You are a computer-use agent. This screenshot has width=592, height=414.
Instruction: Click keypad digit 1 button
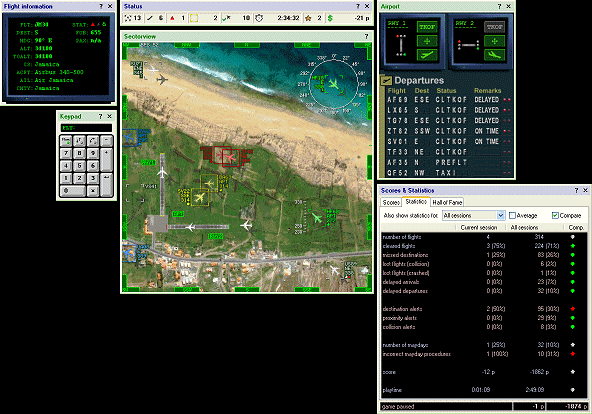(x=66, y=178)
